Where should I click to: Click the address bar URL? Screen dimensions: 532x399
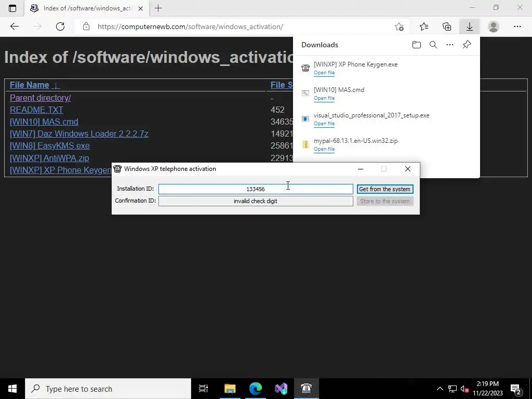coord(190,27)
